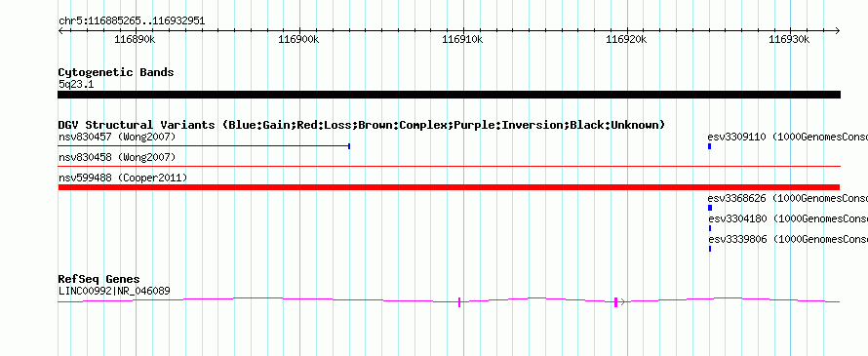Click the ruler's right arrow end
This screenshot has width=868, height=356.
coord(837,30)
